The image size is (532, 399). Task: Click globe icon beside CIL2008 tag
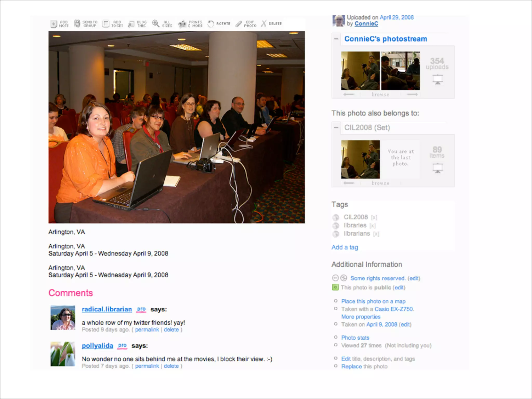click(336, 217)
